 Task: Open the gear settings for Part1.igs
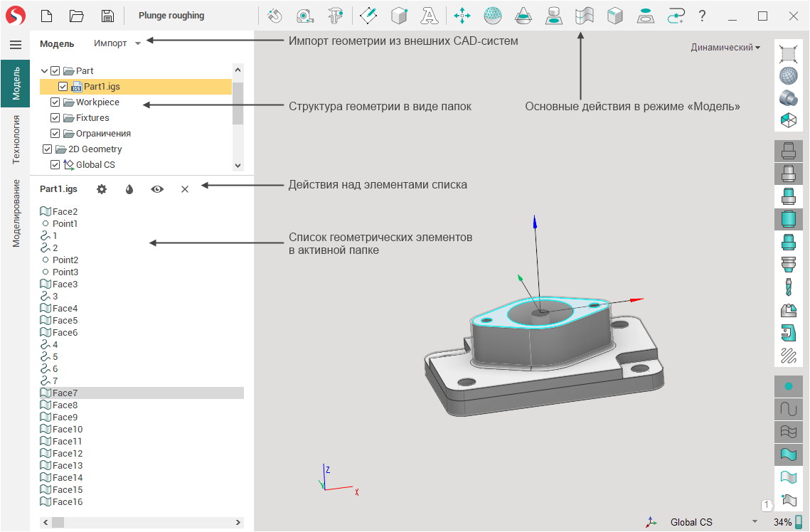click(102, 189)
